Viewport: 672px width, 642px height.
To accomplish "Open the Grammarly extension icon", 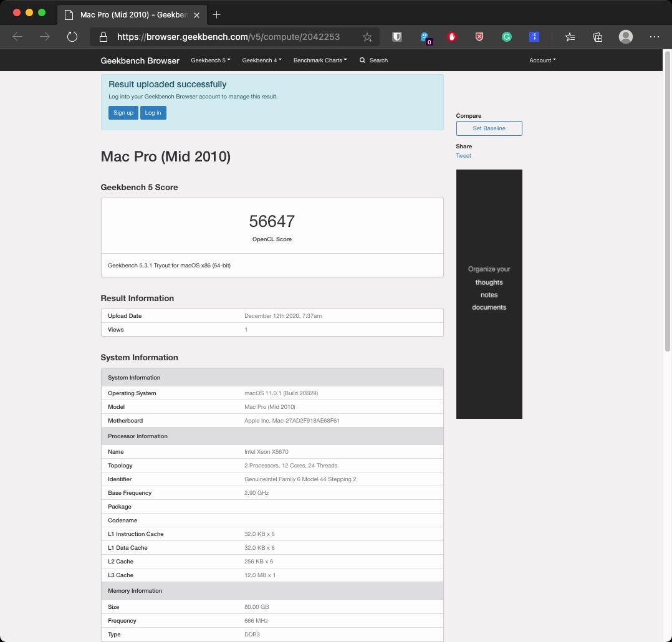I will point(507,37).
